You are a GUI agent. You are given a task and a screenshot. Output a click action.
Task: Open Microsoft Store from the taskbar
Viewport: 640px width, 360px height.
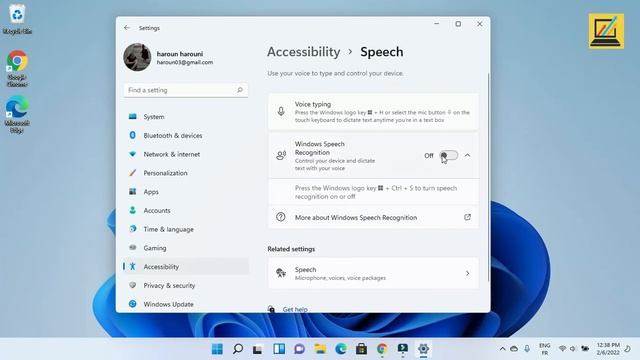(361, 349)
